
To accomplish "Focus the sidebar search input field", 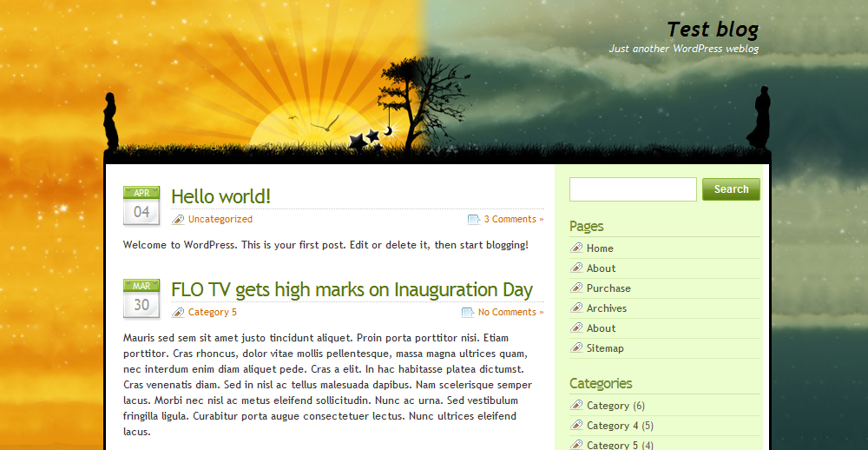I will 633,189.
